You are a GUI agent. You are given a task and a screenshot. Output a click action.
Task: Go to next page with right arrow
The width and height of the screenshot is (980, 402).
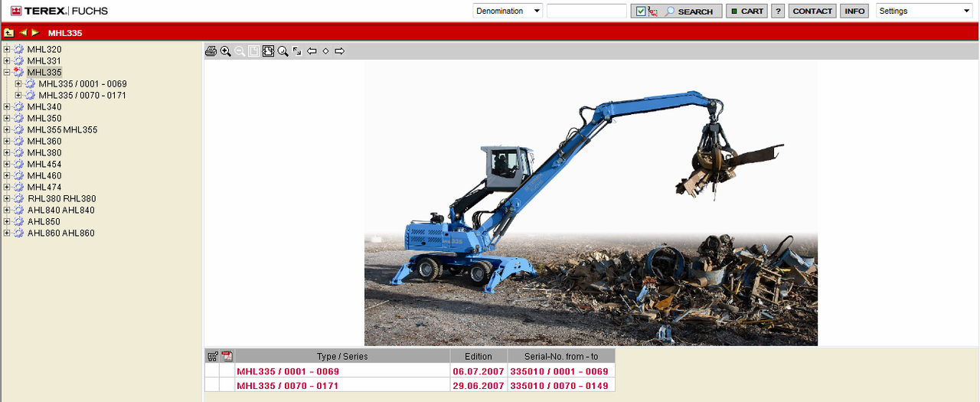pos(339,51)
